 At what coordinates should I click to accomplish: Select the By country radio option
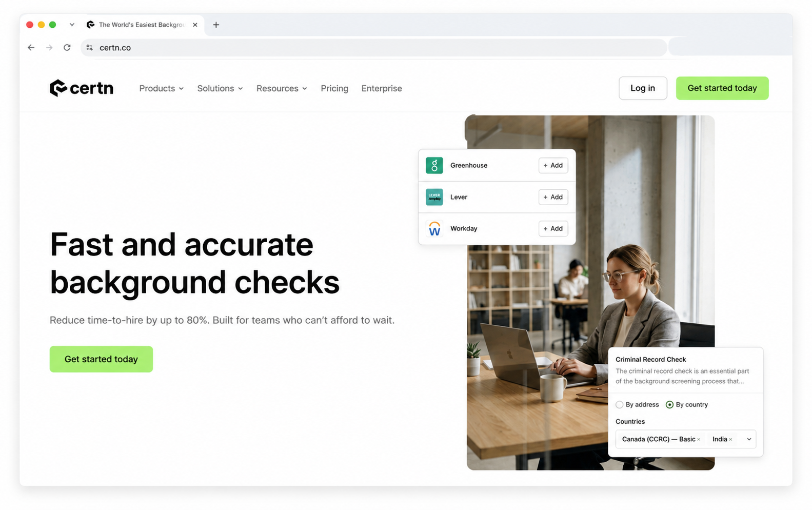pos(669,405)
